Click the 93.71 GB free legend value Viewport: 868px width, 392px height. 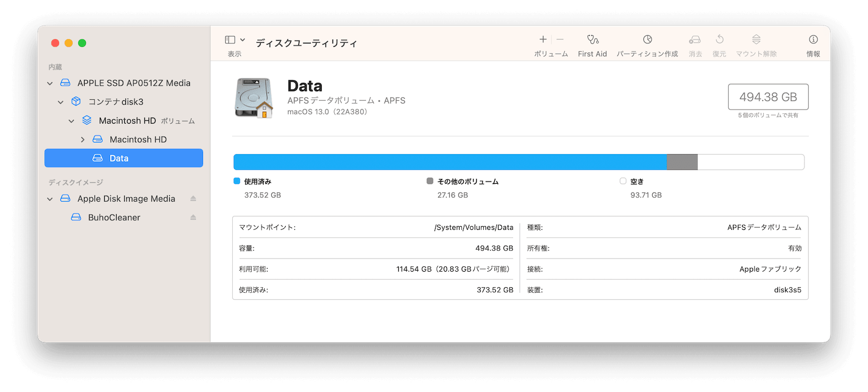coord(646,195)
